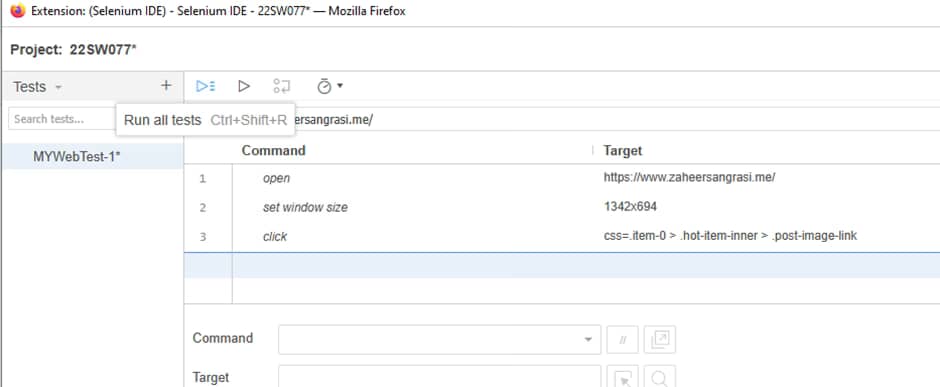Step over the current command
The image size is (940, 387).
pos(282,86)
